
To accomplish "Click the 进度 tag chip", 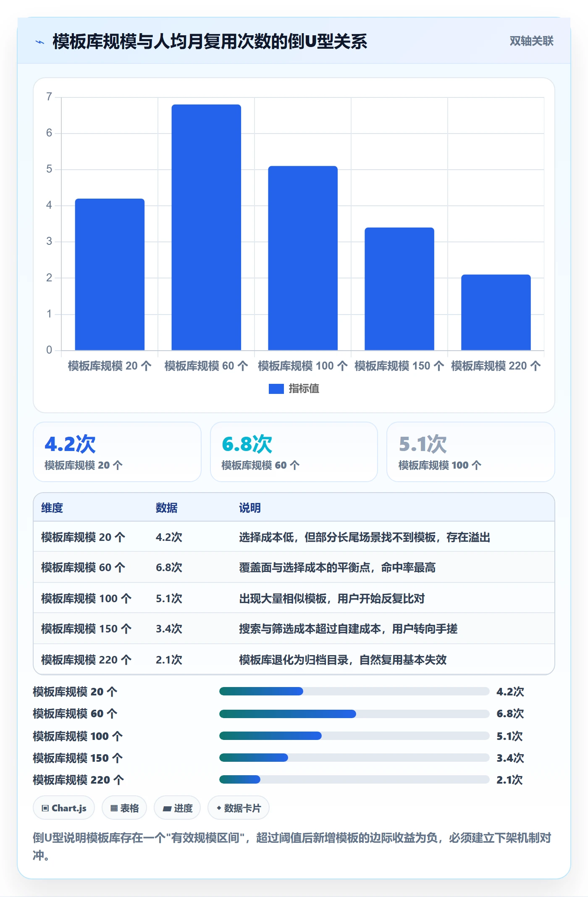I will [177, 808].
